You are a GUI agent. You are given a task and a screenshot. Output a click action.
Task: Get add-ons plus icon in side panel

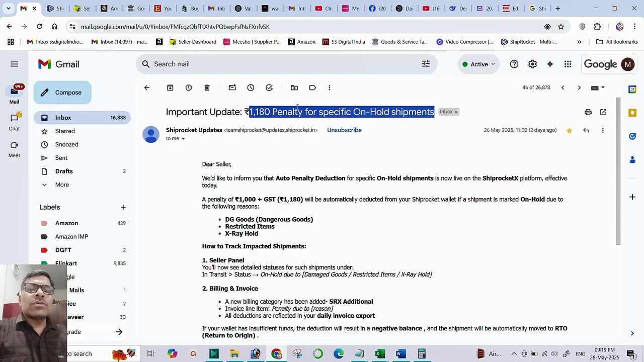pos(632,197)
